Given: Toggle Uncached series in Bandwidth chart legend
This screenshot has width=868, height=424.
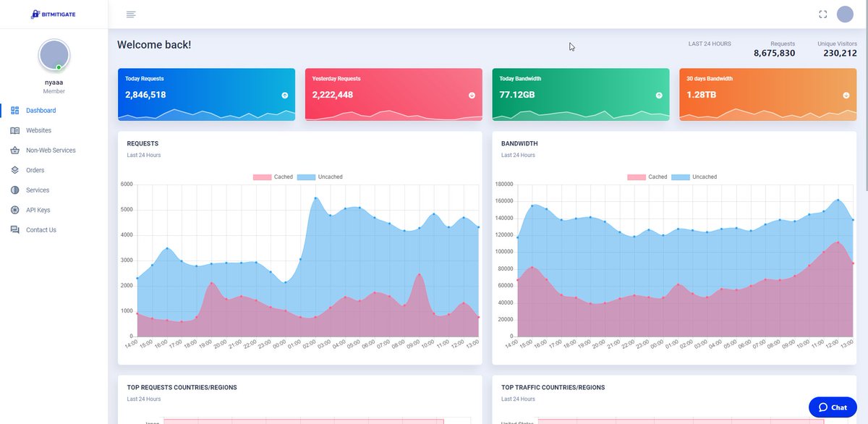Looking at the screenshot, I should click(x=694, y=177).
